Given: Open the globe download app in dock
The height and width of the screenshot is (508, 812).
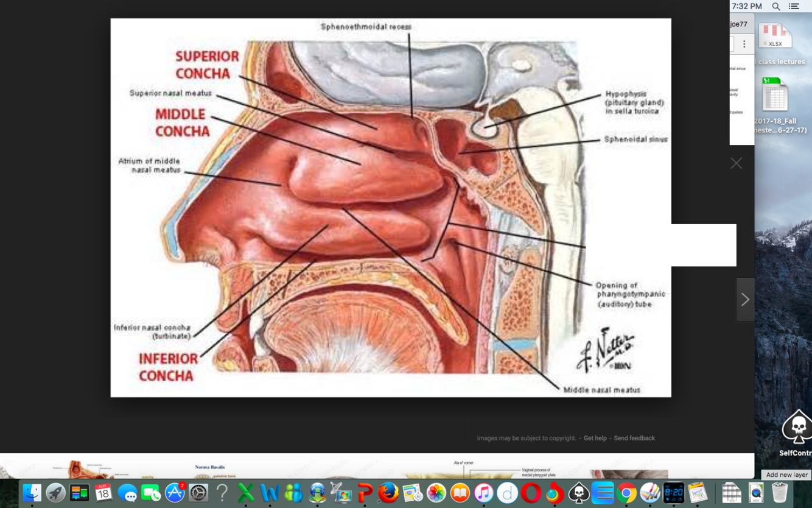Looking at the screenshot, I should pyautogui.click(x=317, y=492).
